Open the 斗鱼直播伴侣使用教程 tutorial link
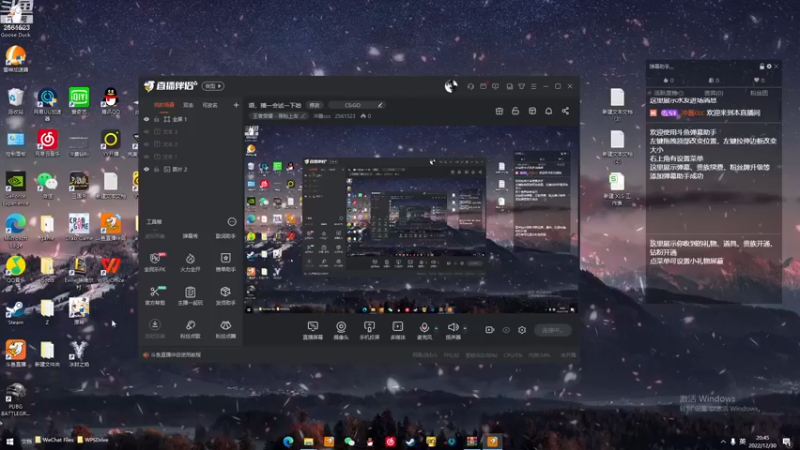The image size is (800, 450). pyautogui.click(x=176, y=355)
